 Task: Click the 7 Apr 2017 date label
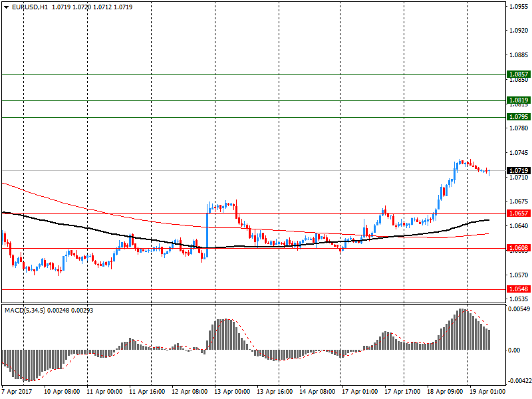click(17, 392)
